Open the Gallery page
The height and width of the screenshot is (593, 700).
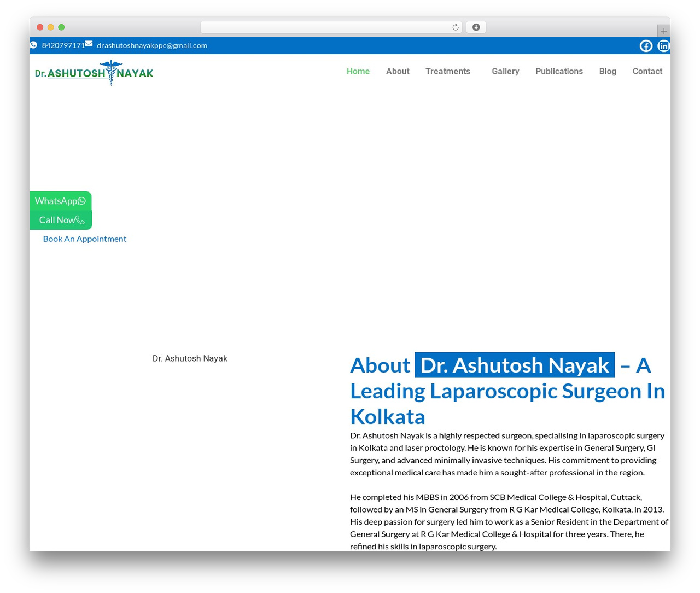point(505,71)
